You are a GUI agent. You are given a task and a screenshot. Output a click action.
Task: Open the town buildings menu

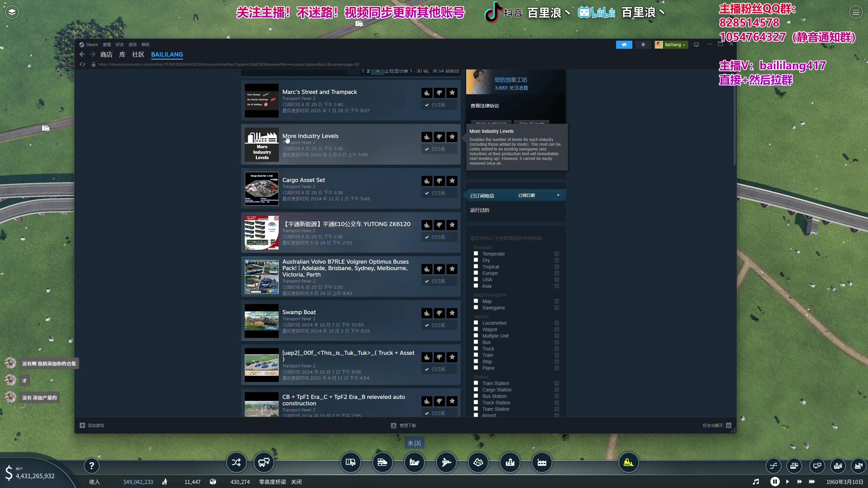coord(510,462)
